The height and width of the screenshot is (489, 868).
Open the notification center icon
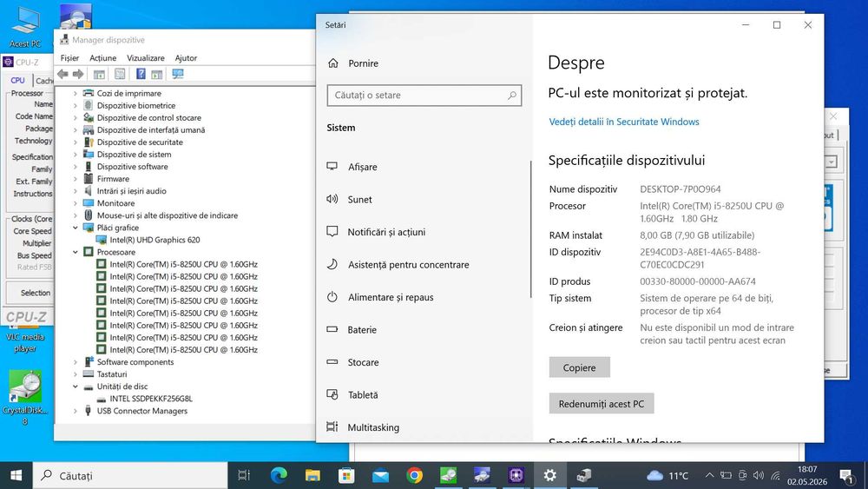point(845,475)
